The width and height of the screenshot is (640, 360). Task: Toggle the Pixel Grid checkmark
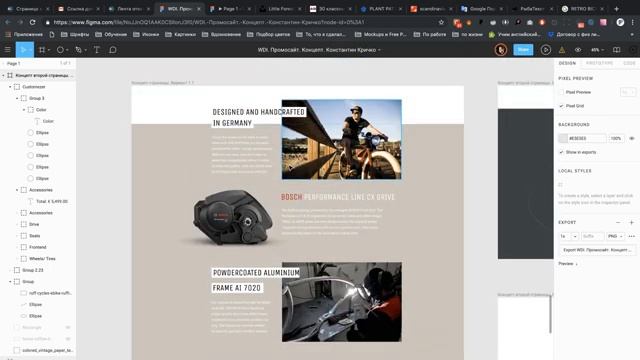click(561, 106)
